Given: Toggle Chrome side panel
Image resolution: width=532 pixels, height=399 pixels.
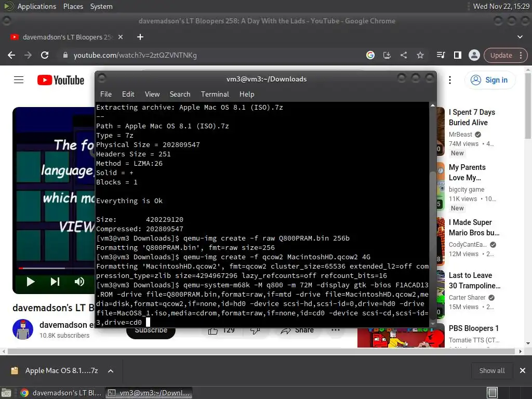Looking at the screenshot, I should (x=457, y=55).
